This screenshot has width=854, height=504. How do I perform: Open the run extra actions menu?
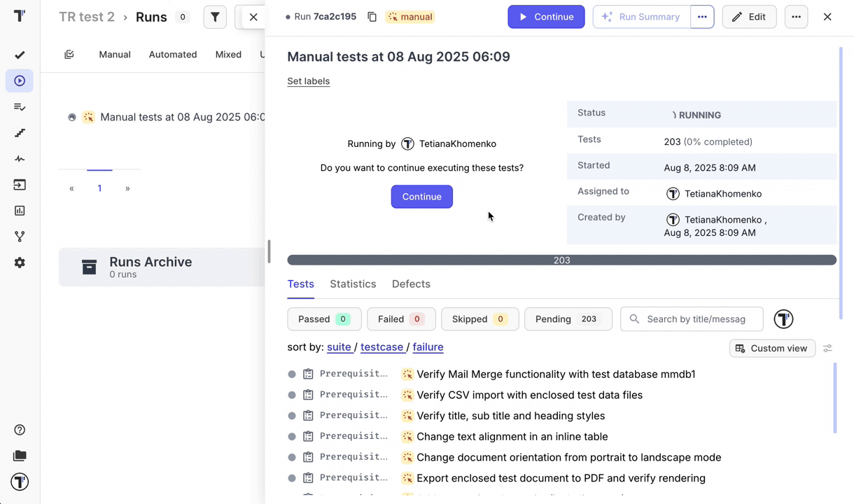pyautogui.click(x=796, y=17)
